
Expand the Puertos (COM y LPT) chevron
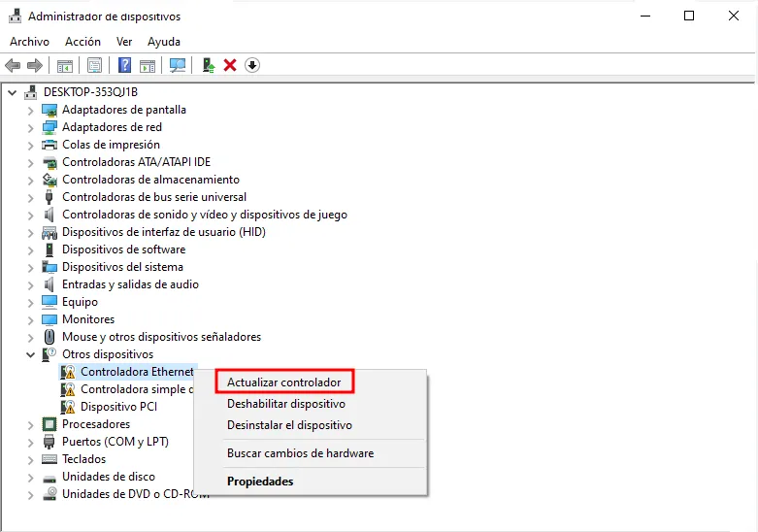point(30,443)
